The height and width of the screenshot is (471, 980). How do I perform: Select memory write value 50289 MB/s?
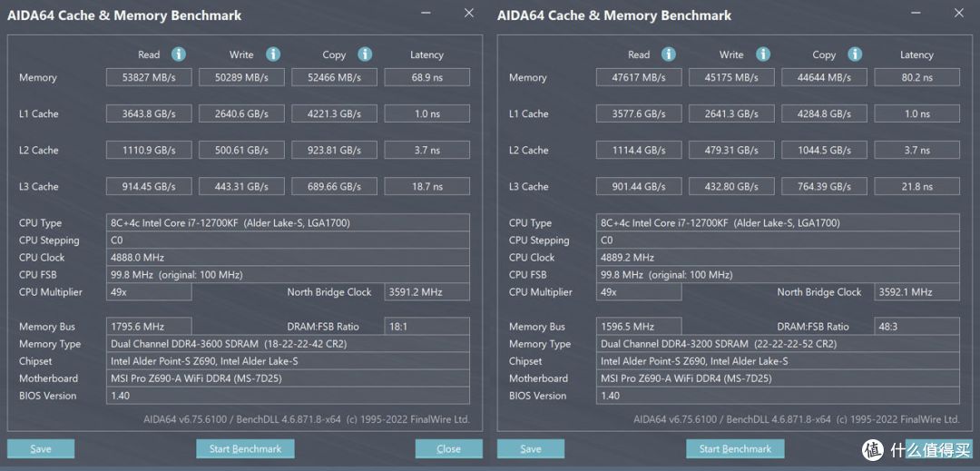(x=242, y=77)
